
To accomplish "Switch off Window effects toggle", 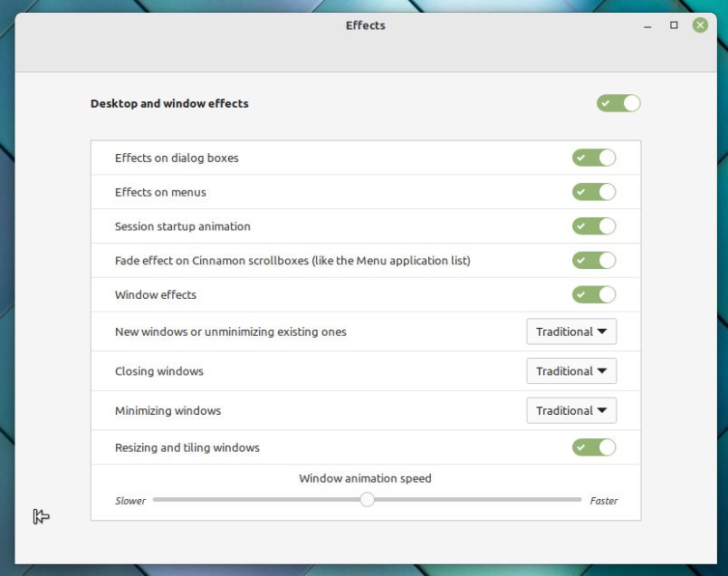I will click(x=594, y=295).
